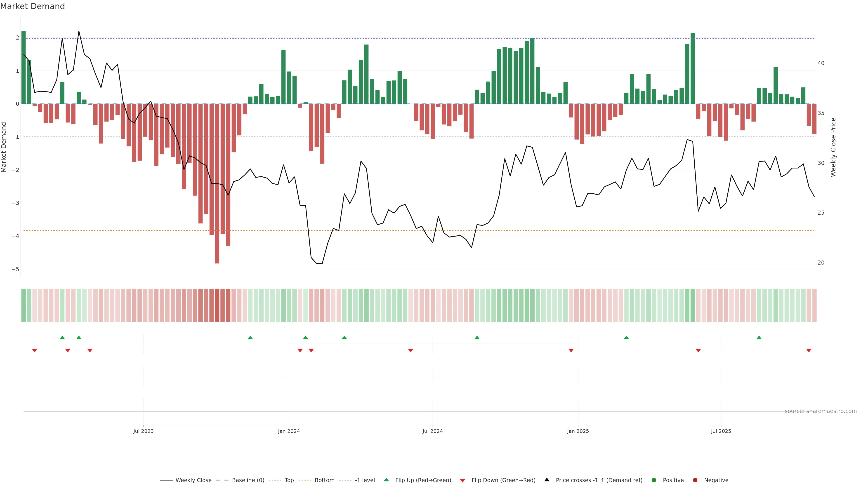
Task: Select the first red flip-down triangle marker
Action: point(34,351)
